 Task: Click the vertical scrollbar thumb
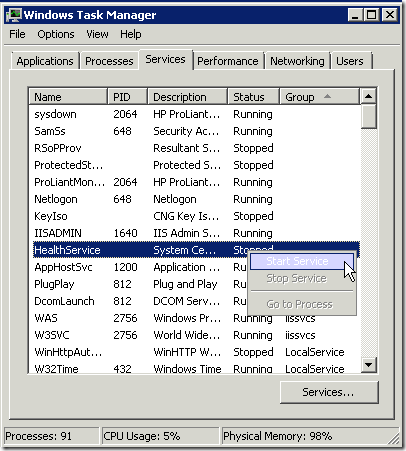click(x=368, y=116)
